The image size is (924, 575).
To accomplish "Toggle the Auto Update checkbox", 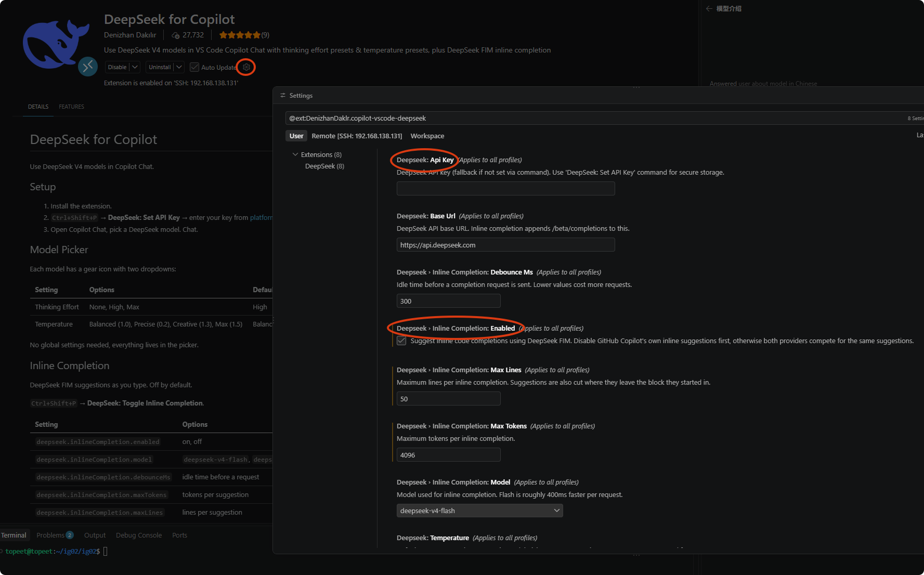I will (194, 67).
